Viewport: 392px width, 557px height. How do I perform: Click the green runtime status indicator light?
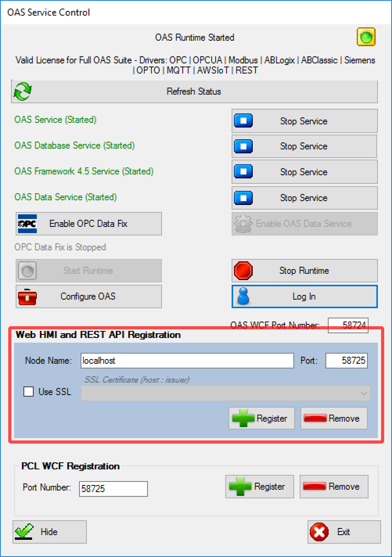[x=366, y=37]
